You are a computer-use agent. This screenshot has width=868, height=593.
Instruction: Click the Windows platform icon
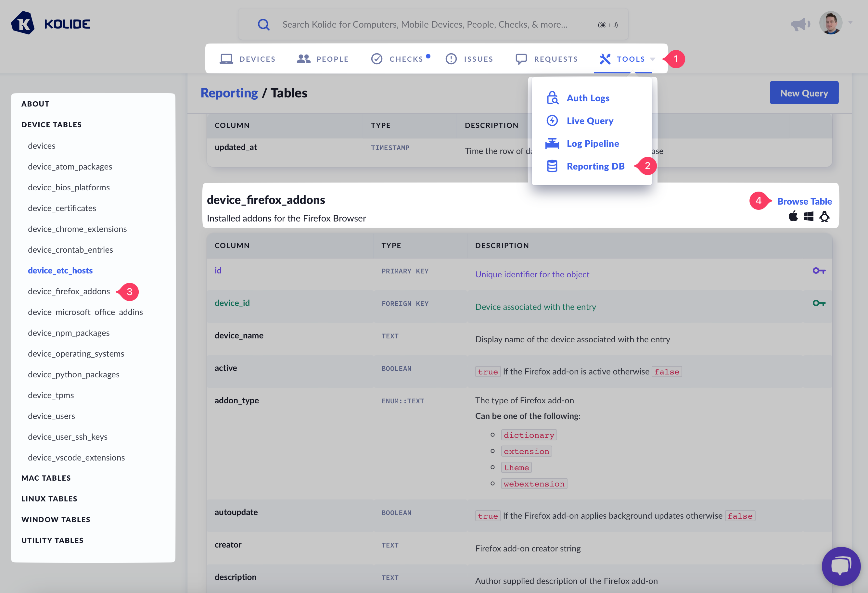808,216
